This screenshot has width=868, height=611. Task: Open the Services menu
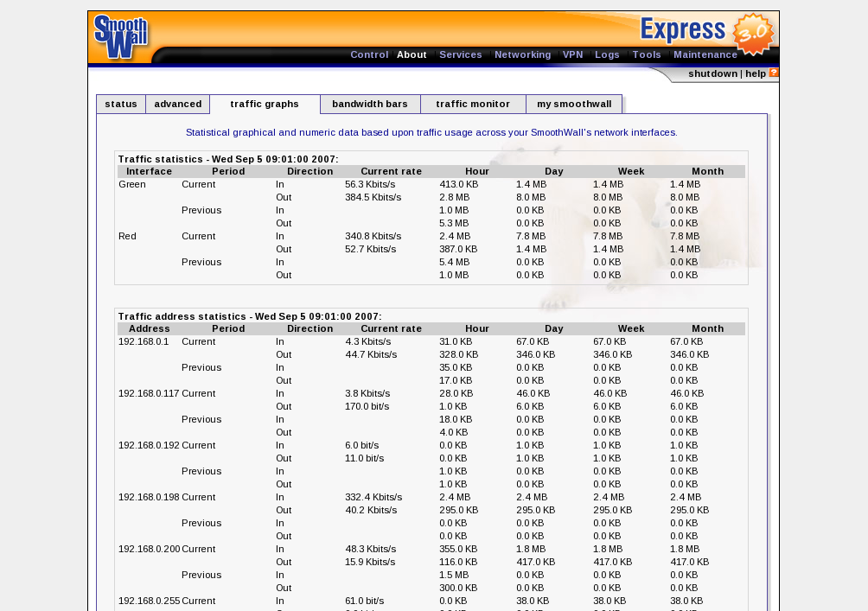(461, 54)
